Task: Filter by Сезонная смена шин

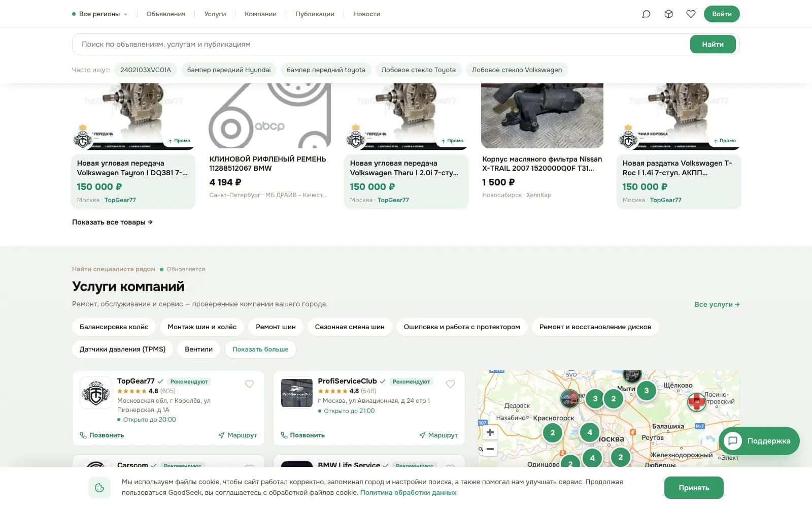Action: pos(350,327)
